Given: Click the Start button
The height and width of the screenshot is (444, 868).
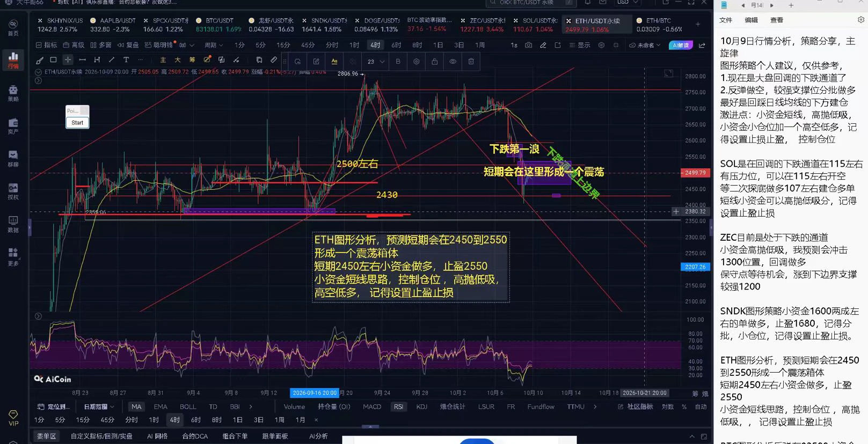Looking at the screenshot, I should pyautogui.click(x=77, y=123).
